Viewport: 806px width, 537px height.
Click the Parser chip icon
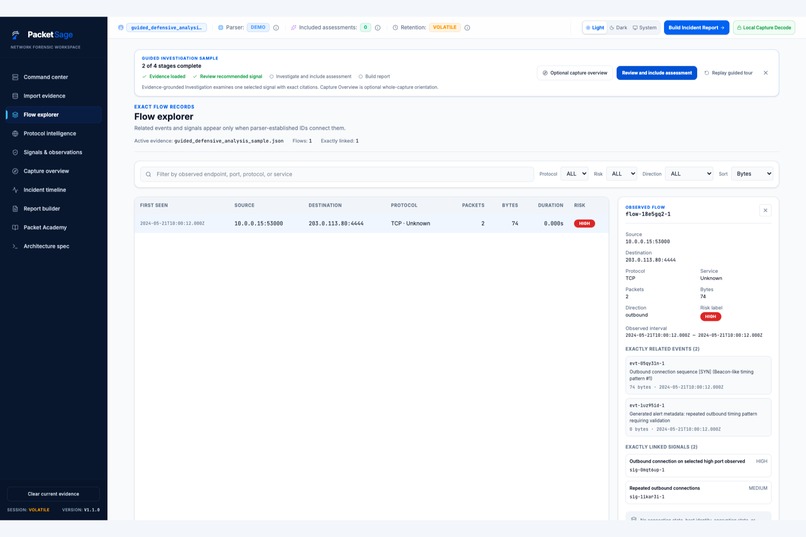click(x=221, y=28)
